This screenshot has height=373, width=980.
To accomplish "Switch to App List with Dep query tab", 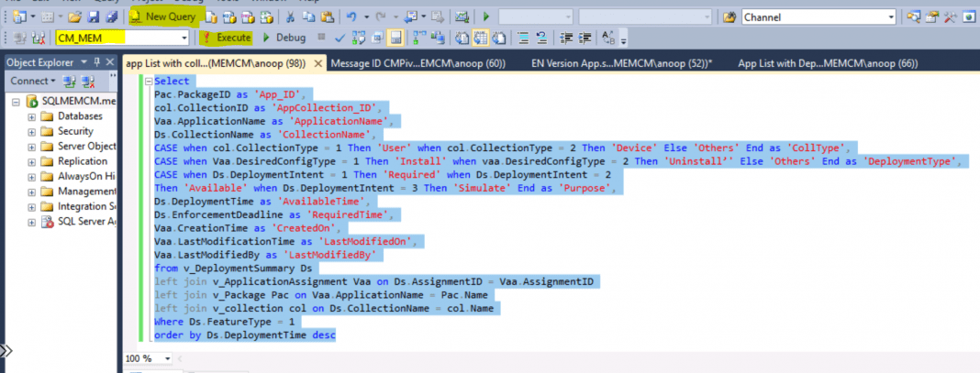I will pos(828,63).
